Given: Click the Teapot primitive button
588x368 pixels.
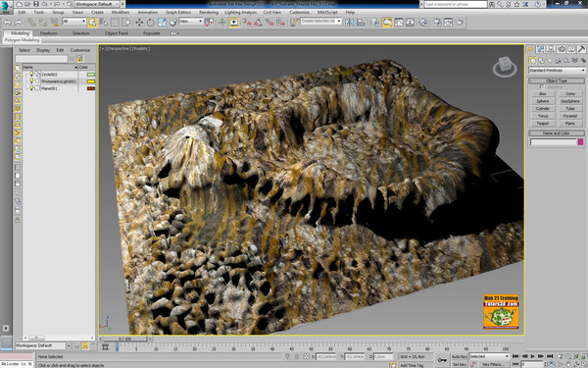Looking at the screenshot, I should [543, 124].
